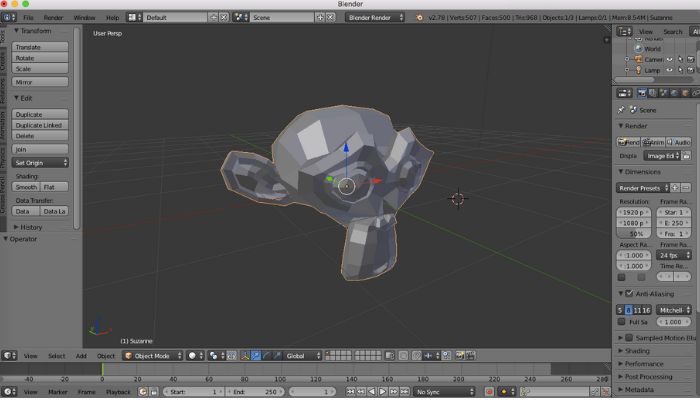The height and width of the screenshot is (400, 700).
Task: Open the Timeline editor type selector icon
Action: tap(8, 392)
